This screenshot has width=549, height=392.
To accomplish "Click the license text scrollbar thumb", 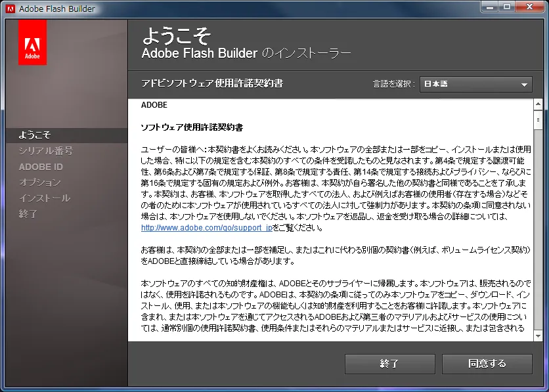I will [x=538, y=120].
